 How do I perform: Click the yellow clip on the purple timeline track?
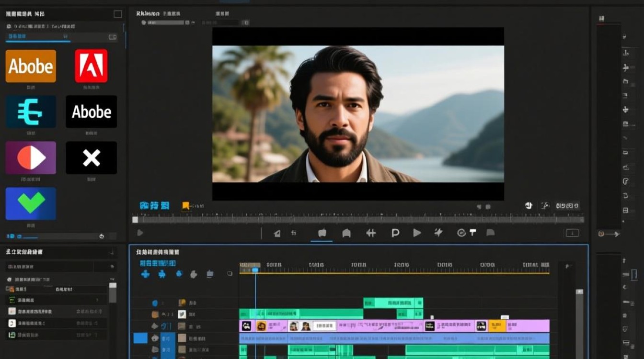click(497, 326)
